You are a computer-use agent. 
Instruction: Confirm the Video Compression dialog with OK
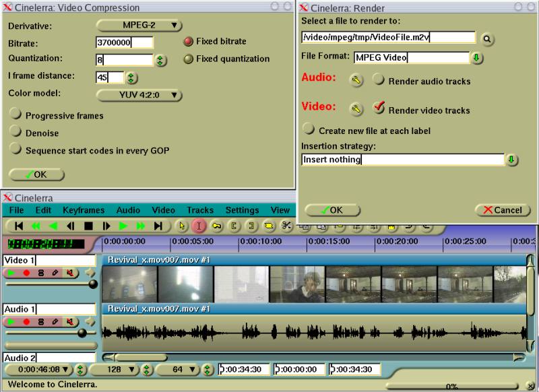[x=36, y=174]
